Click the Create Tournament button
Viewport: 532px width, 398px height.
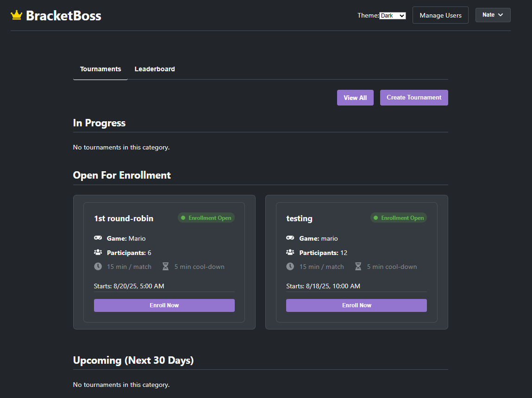[414, 98]
